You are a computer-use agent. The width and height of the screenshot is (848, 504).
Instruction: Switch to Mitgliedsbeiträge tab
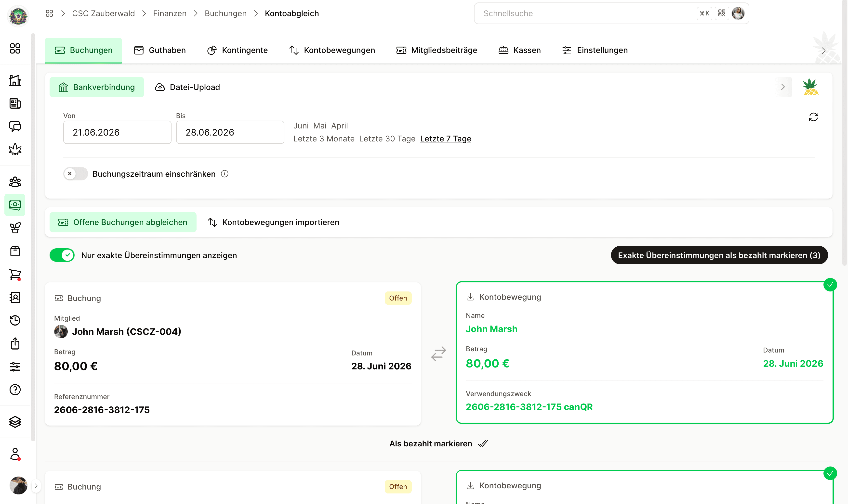[x=437, y=50]
